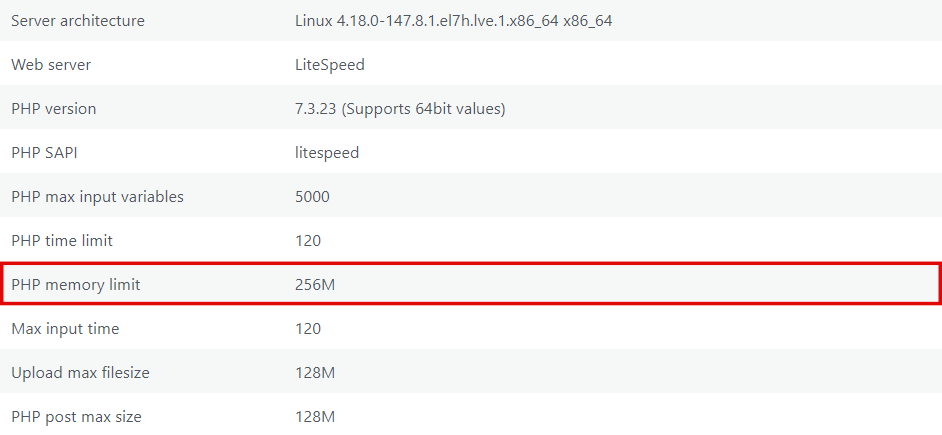The height and width of the screenshot is (435, 942).
Task: Click the Web server label
Action: (x=51, y=65)
